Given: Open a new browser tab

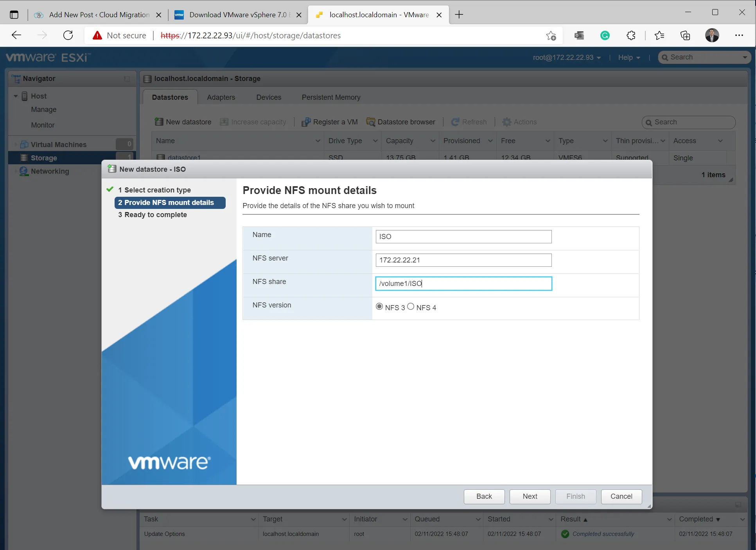Looking at the screenshot, I should click(x=459, y=15).
